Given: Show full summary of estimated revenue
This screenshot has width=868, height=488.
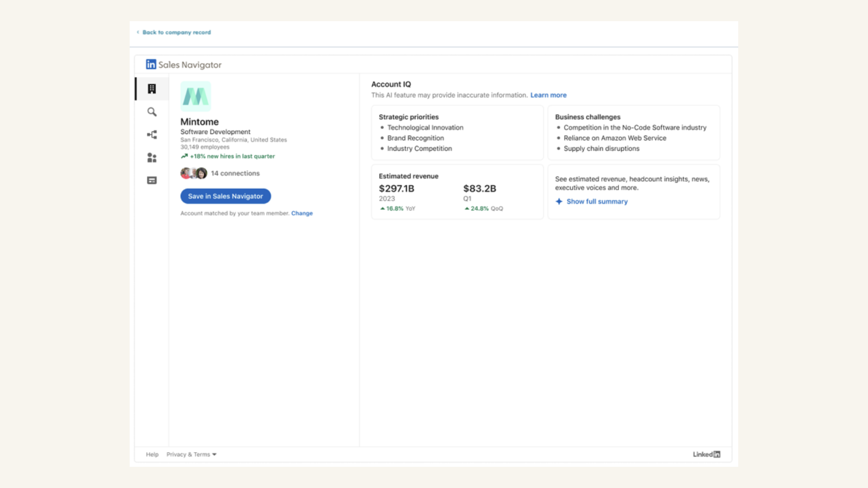Looking at the screenshot, I should point(597,201).
